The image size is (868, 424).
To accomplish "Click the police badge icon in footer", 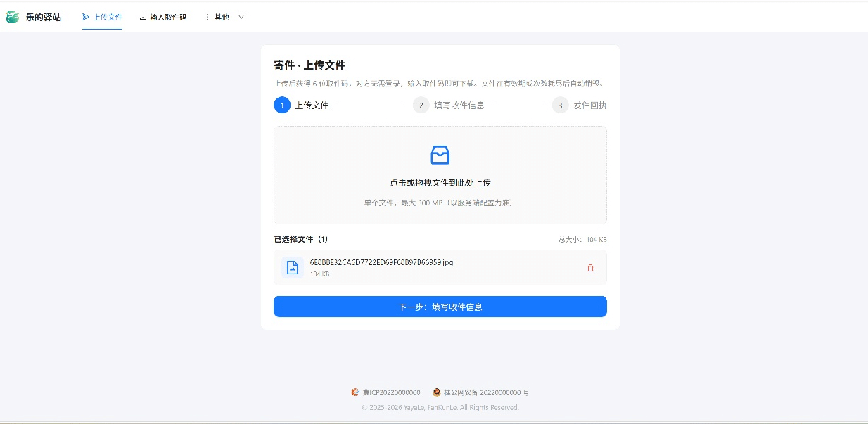I will pyautogui.click(x=437, y=392).
